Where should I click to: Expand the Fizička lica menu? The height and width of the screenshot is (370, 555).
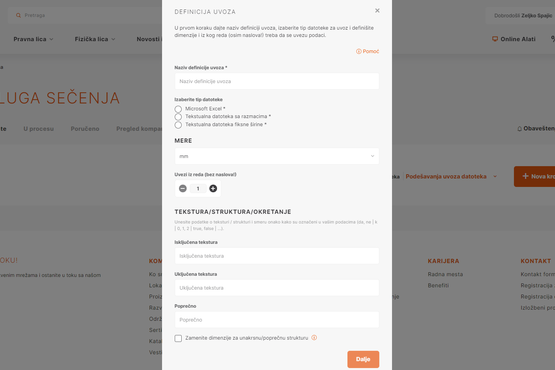(95, 39)
